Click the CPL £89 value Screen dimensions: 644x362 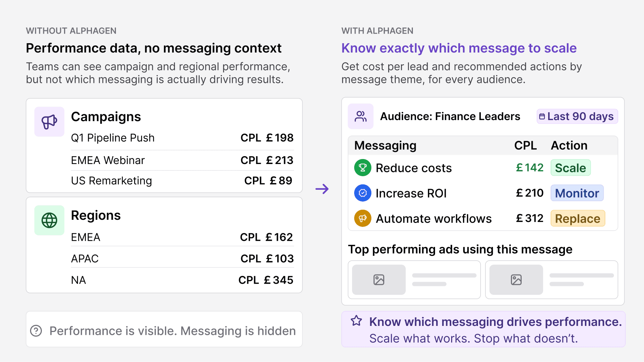[x=268, y=181]
